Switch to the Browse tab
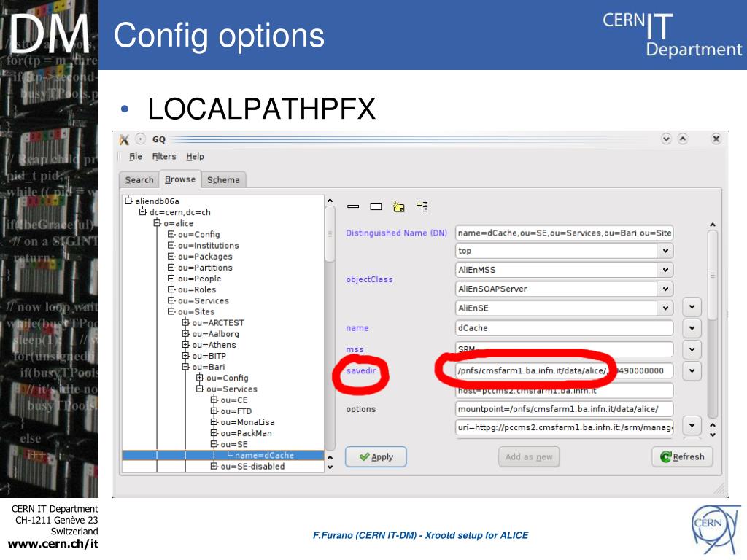The width and height of the screenshot is (747, 560). 180,179
